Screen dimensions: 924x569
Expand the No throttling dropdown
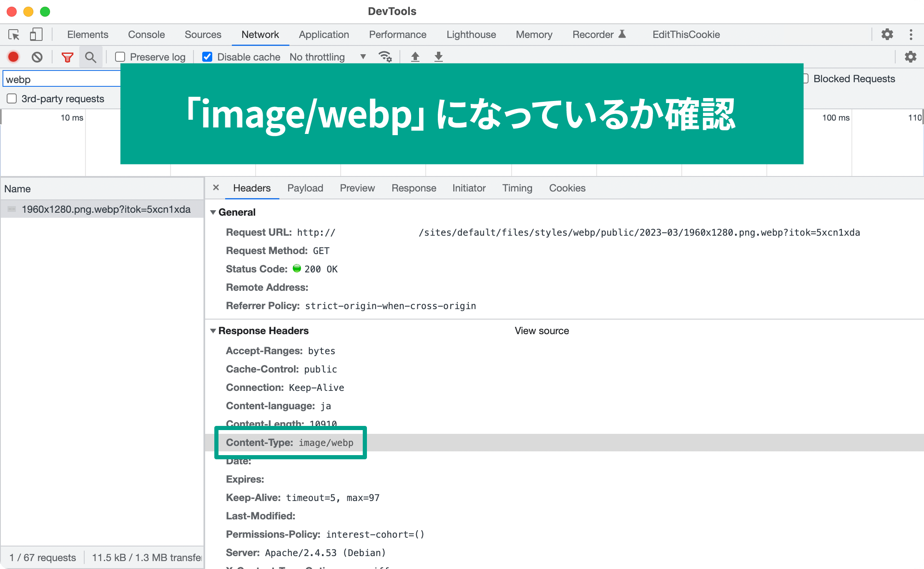(362, 57)
